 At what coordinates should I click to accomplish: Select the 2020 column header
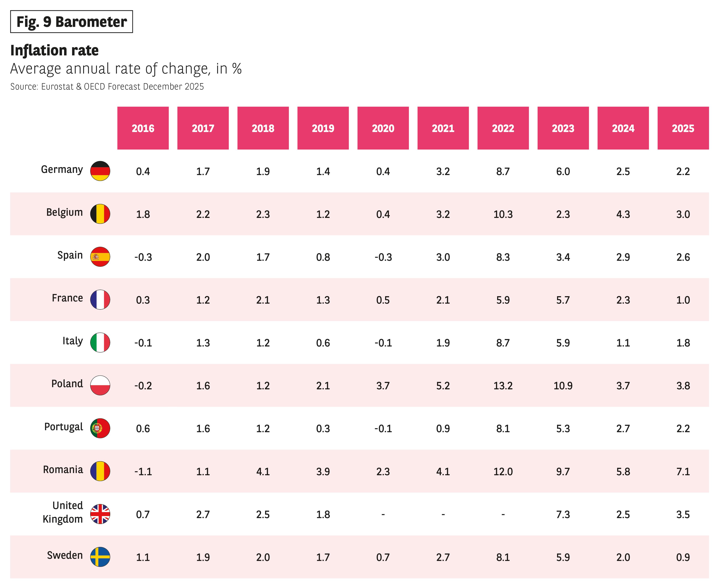383,128
